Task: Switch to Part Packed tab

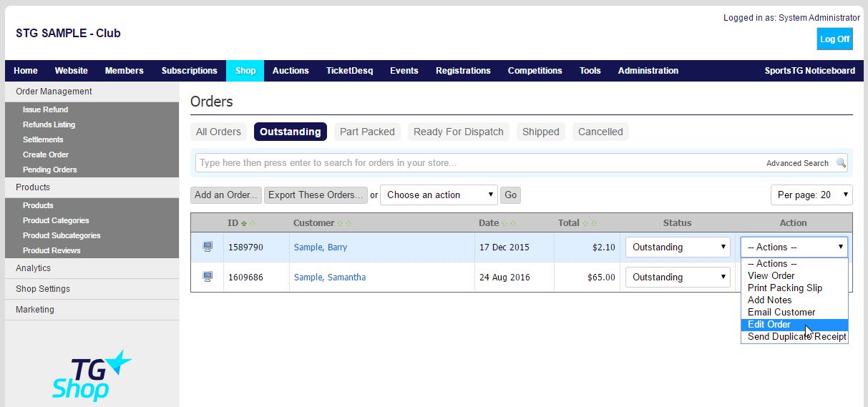Action: 367,132
